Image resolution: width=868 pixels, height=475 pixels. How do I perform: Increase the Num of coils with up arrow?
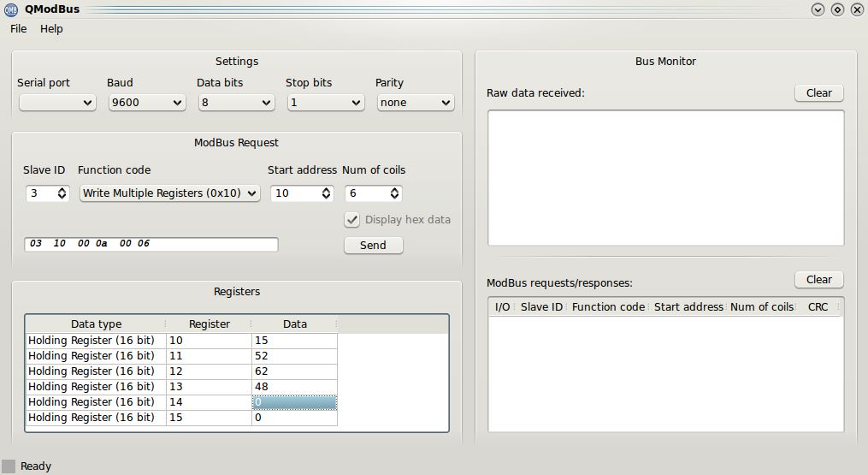pyautogui.click(x=395, y=189)
